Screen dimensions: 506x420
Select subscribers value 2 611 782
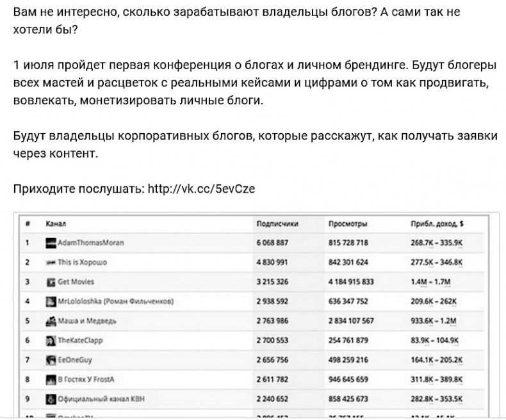(x=272, y=380)
